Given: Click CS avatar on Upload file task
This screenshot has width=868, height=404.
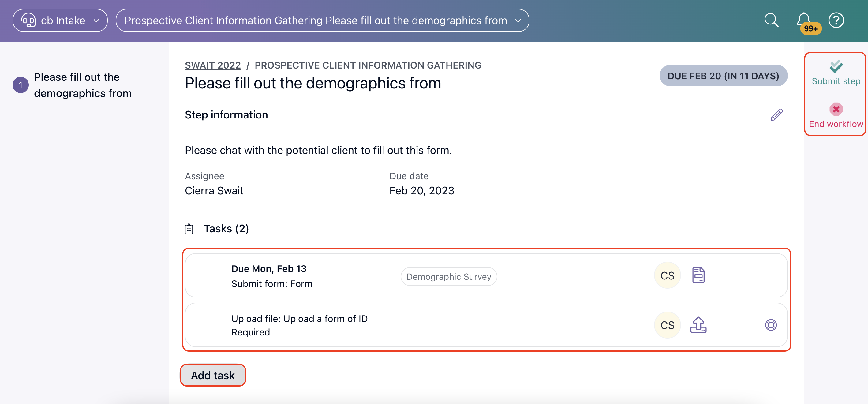Looking at the screenshot, I should tap(667, 325).
